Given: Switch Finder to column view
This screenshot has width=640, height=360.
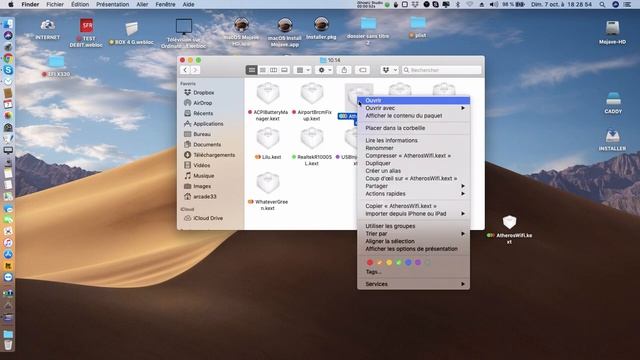Looking at the screenshot, I should click(x=273, y=70).
